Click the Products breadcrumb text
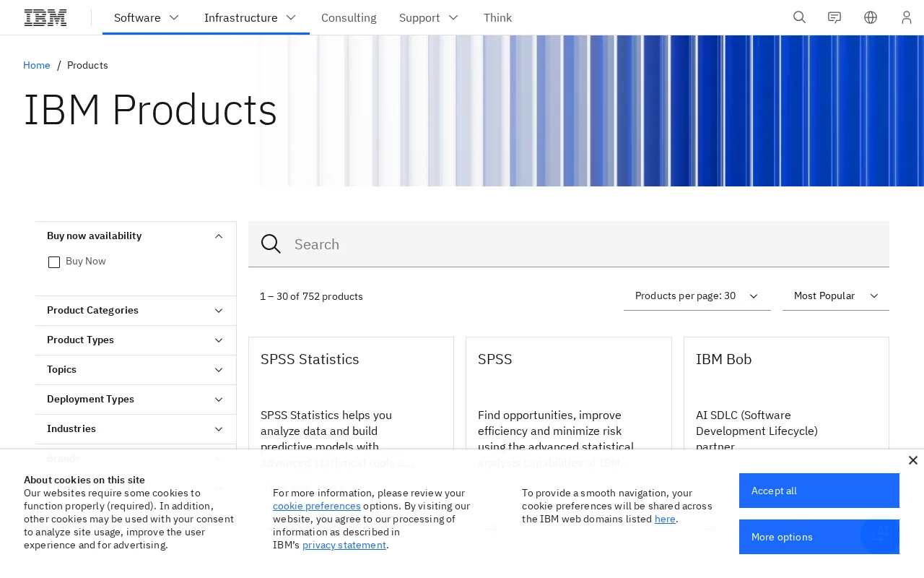The width and height of the screenshot is (924, 578). click(87, 65)
